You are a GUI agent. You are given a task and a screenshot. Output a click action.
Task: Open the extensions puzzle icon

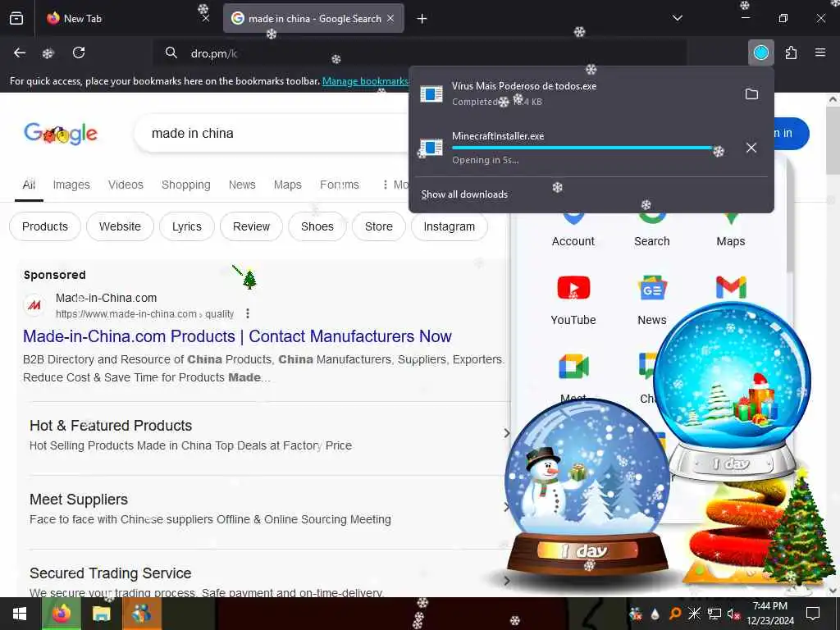click(x=791, y=52)
